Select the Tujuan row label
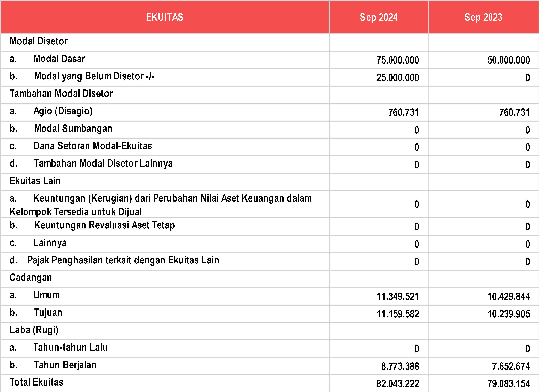539x392 pixels. [x=48, y=313]
